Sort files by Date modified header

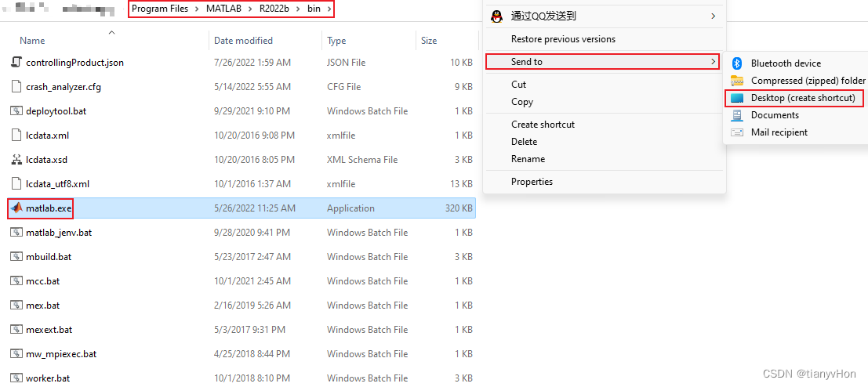click(244, 41)
